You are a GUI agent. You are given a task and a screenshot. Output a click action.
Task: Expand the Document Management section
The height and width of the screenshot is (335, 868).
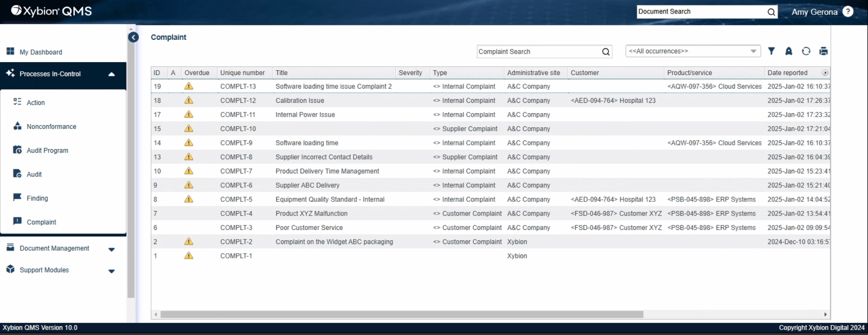[x=112, y=249]
